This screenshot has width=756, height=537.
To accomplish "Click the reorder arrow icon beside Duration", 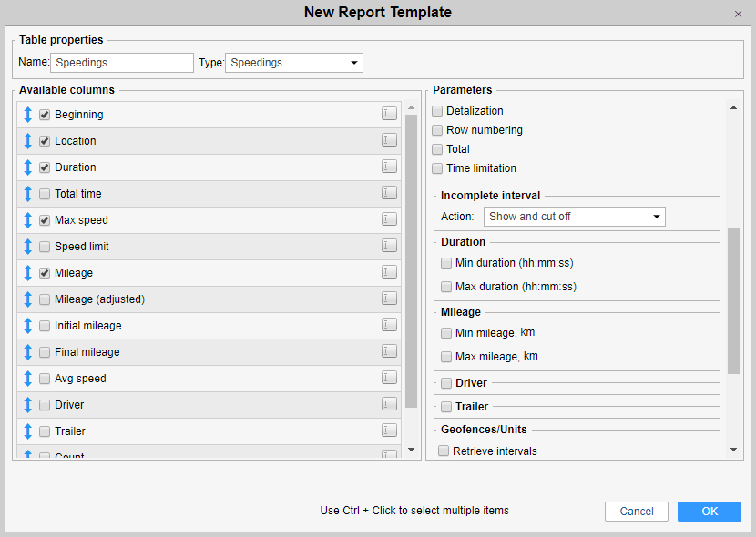I will click(x=28, y=167).
